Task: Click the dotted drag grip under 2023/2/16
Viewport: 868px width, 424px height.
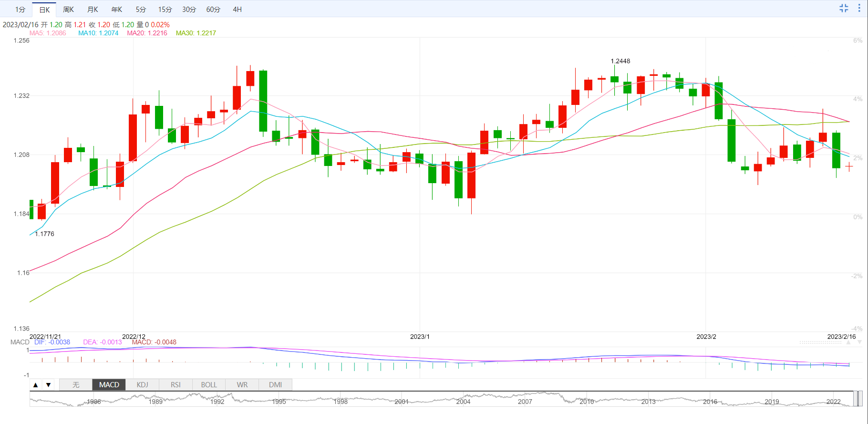Action: tap(820, 342)
